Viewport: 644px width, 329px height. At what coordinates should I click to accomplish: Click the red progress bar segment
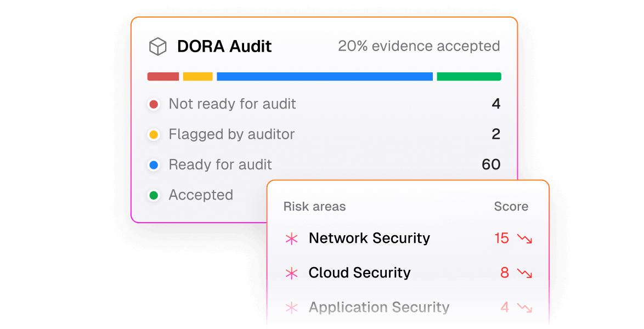[163, 76]
